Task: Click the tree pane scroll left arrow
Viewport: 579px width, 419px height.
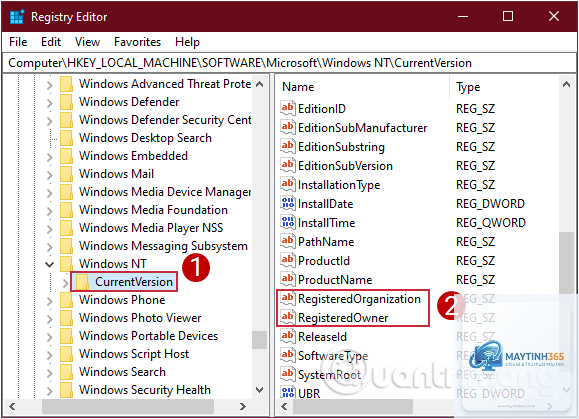Action: coord(12,407)
